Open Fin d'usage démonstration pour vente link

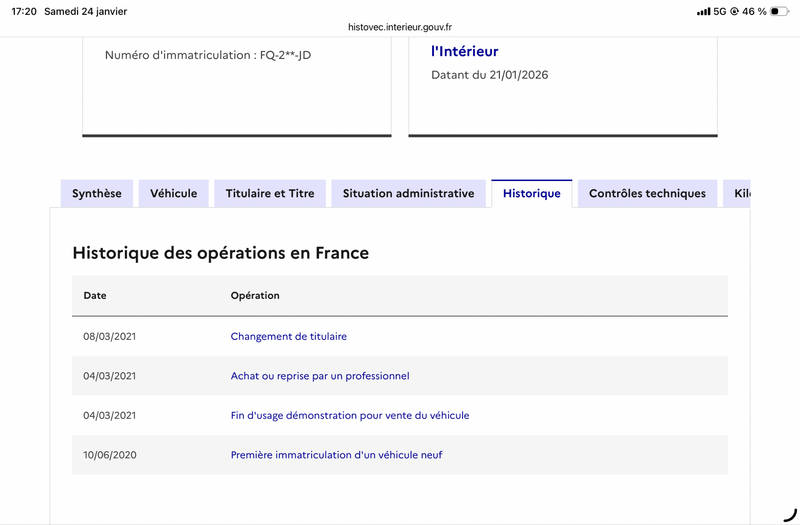(349, 416)
